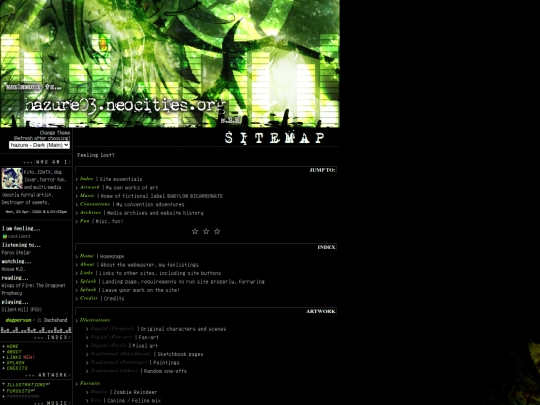Open the Conventions link under Jump To
Image resolution: width=540 pixels, height=405 pixels.
[95, 204]
